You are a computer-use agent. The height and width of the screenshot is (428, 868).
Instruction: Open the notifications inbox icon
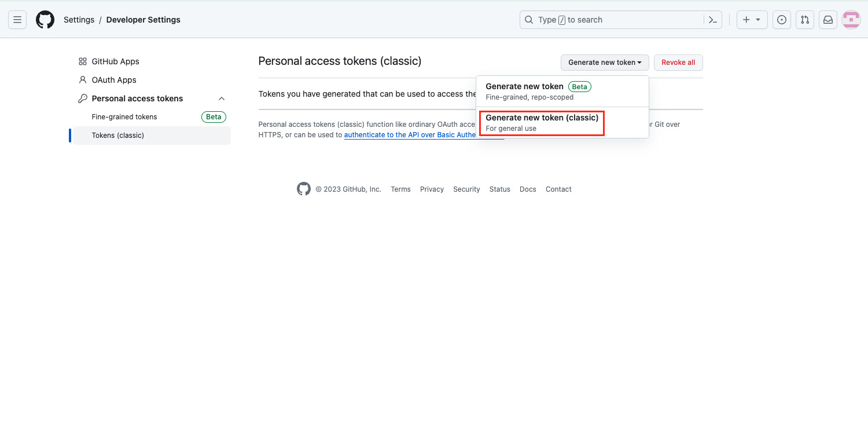point(827,19)
